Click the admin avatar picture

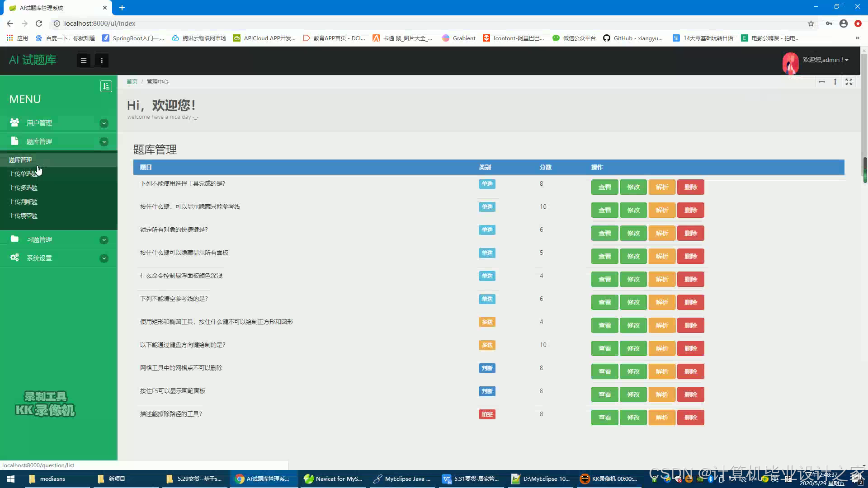pos(790,63)
